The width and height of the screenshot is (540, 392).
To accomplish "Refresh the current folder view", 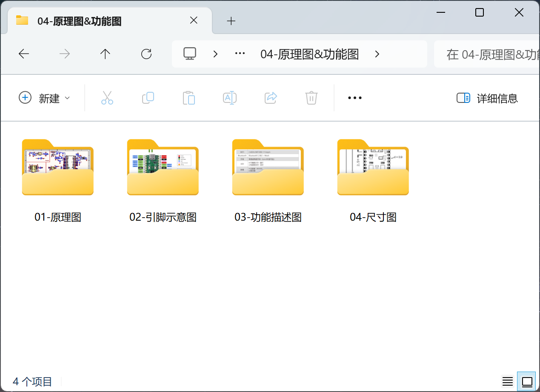I will (146, 54).
